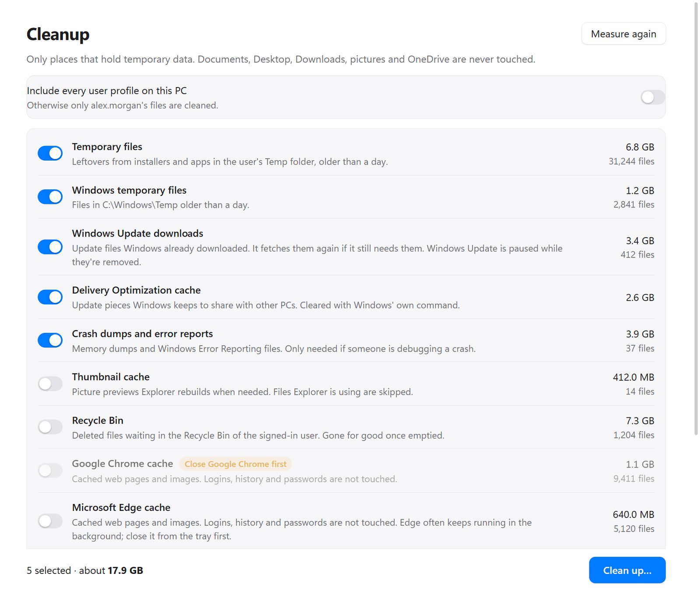Click the 6.8 GB size value
The width and height of the screenshot is (700, 591).
coord(640,147)
